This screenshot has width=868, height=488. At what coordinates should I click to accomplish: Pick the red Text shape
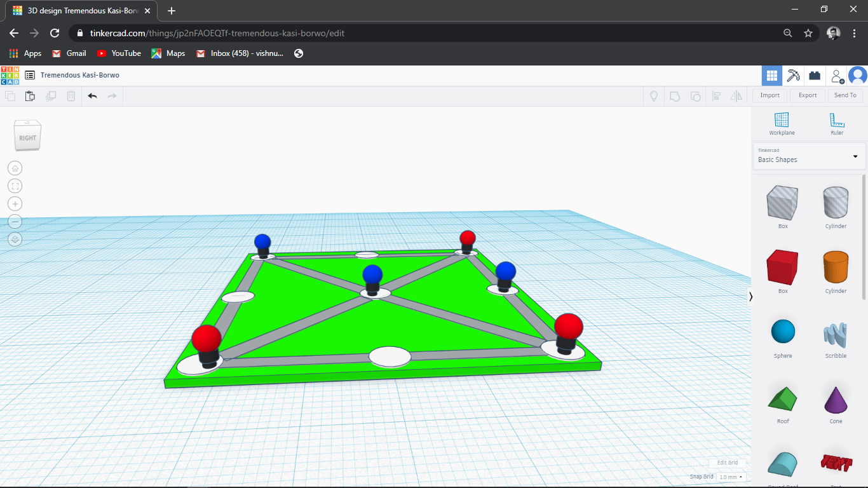click(x=836, y=463)
